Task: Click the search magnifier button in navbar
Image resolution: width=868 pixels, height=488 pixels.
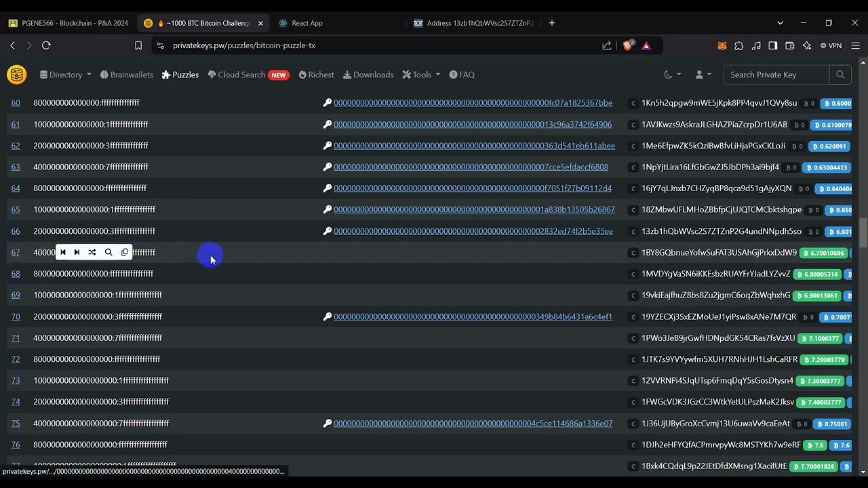Action: tap(840, 75)
